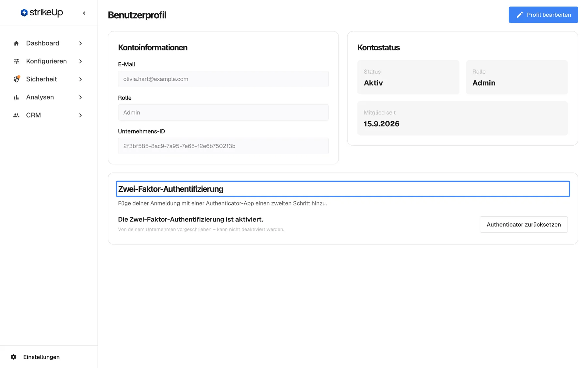Click the Rolle input field showing Admin
The width and height of the screenshot is (588, 368).
point(223,113)
